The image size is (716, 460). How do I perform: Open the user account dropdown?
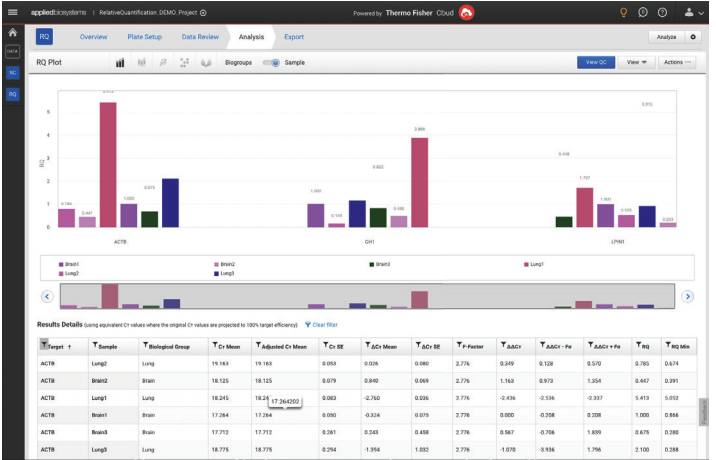point(692,12)
